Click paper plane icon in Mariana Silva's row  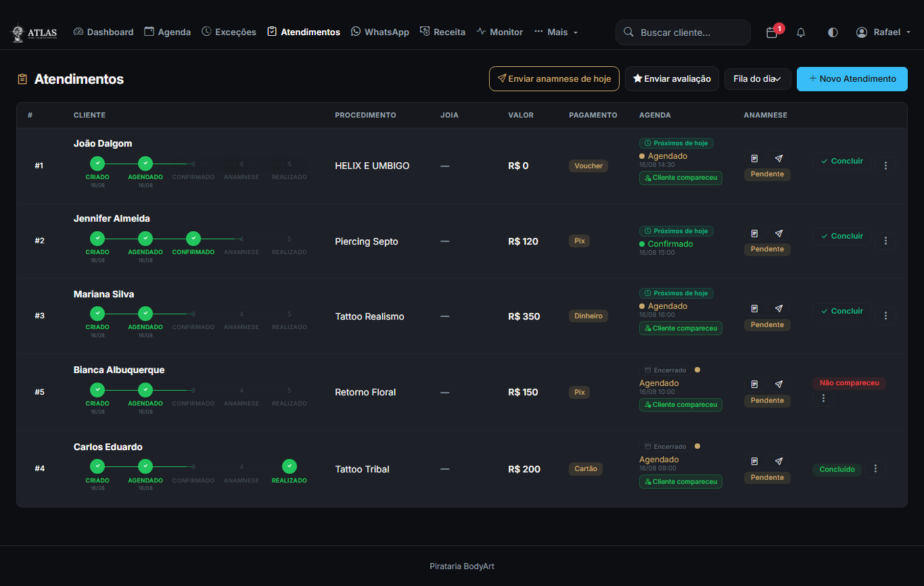779,308
